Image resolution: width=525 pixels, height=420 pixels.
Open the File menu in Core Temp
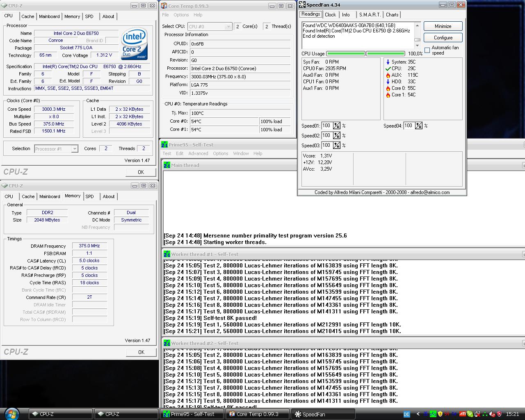(165, 15)
